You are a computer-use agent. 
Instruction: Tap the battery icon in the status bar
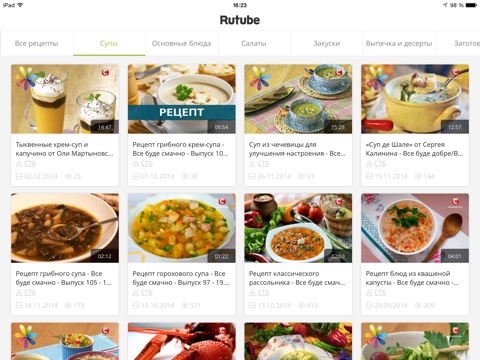471,5
